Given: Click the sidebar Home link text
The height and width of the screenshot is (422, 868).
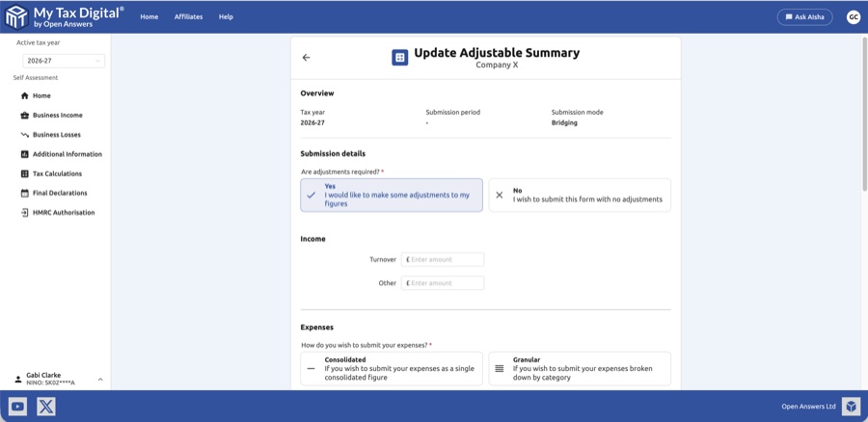Looking at the screenshot, I should [41, 95].
